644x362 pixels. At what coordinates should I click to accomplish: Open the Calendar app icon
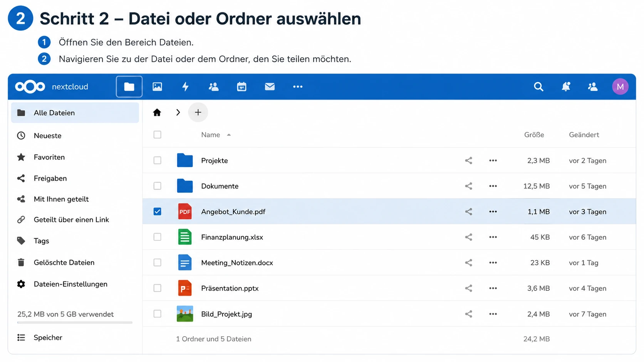coord(241,87)
